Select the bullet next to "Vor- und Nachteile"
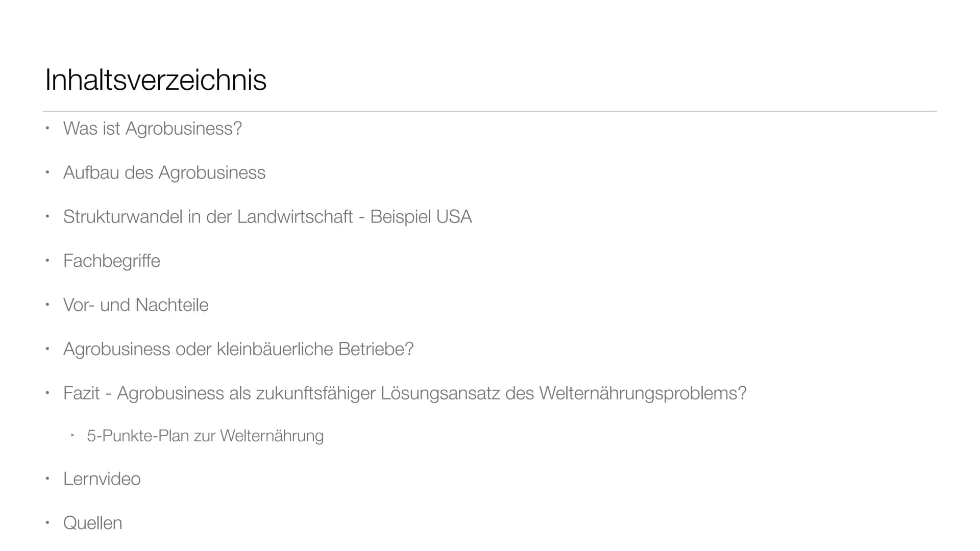The height and width of the screenshot is (551, 980). (x=47, y=305)
